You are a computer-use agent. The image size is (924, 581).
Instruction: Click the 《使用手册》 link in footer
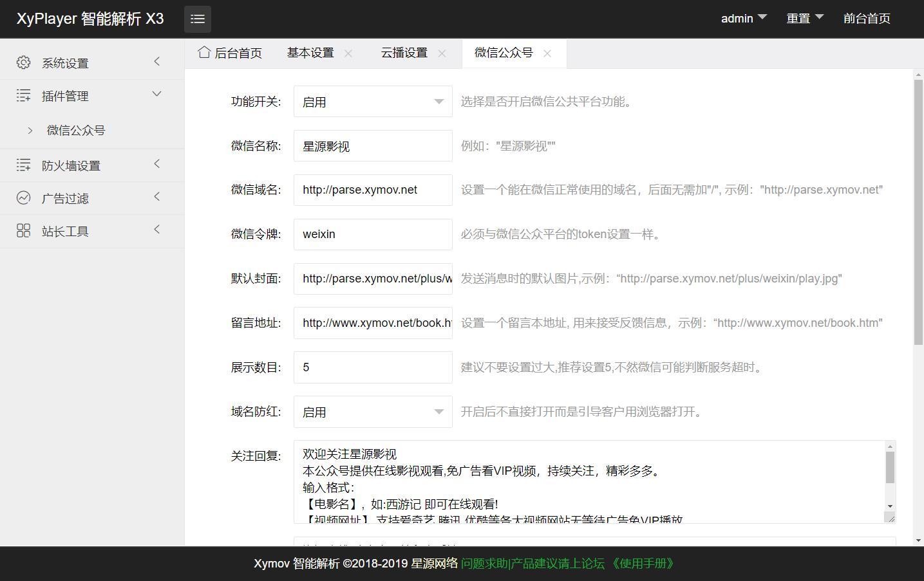644,564
